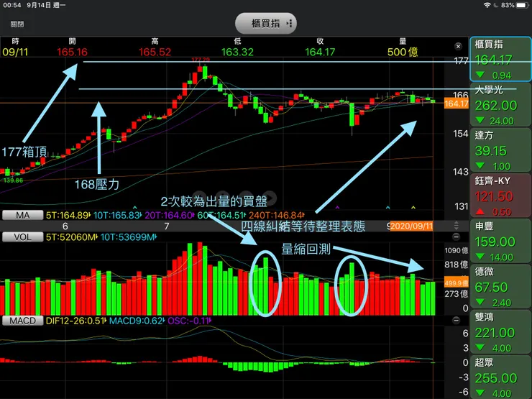The width and height of the screenshot is (532, 399).
Task: Click the orange 164.17 price axis label
Action: tap(457, 104)
